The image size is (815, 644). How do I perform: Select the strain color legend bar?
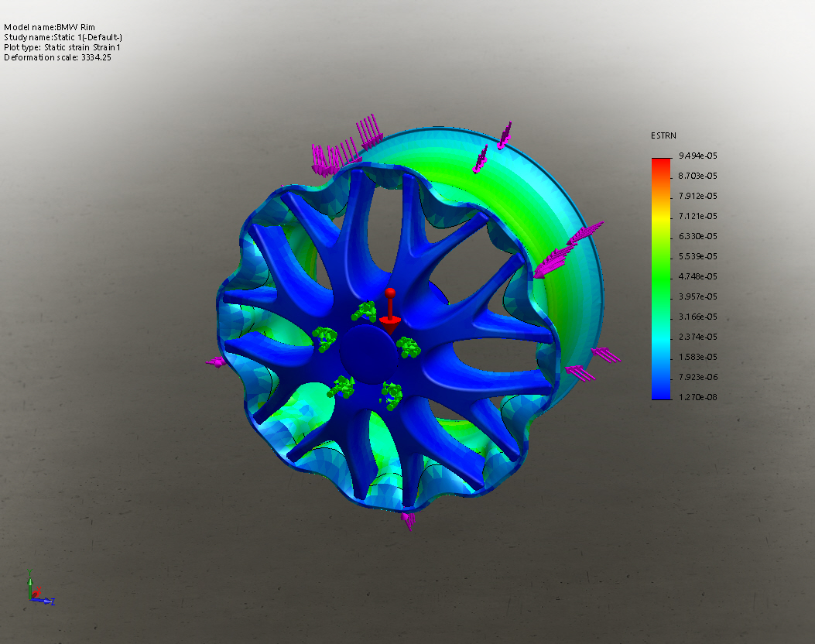tap(661, 279)
